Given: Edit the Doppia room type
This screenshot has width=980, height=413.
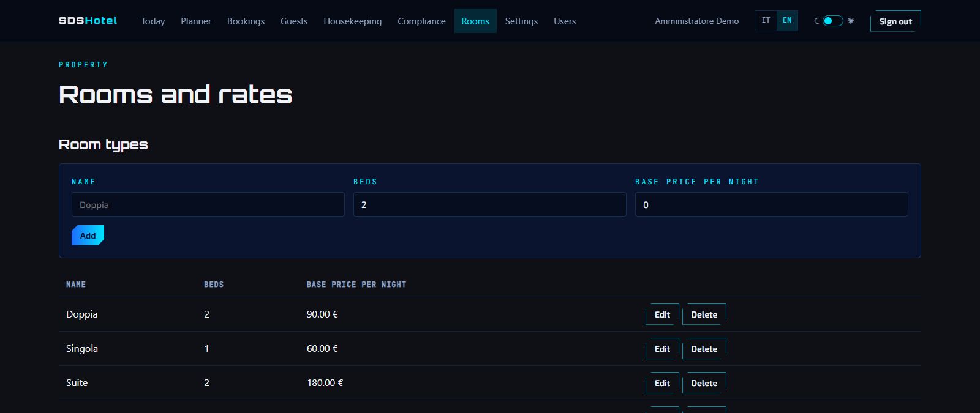Looking at the screenshot, I should (662, 314).
